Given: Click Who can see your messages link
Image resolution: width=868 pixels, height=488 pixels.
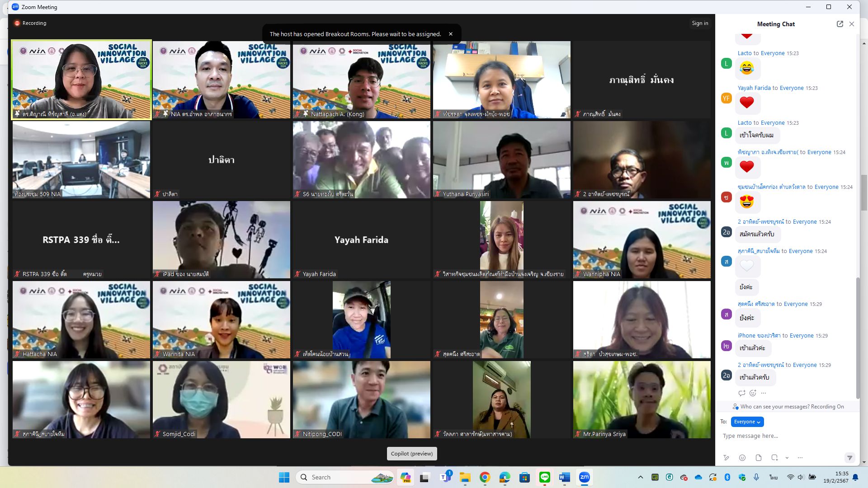Looking at the screenshot, I should [775, 407].
